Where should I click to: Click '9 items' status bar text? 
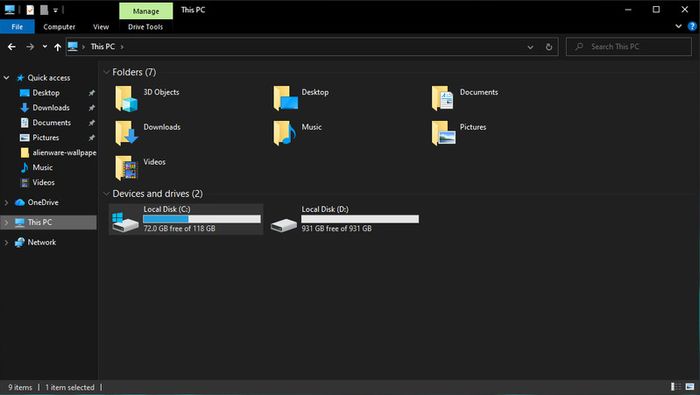[x=20, y=387]
